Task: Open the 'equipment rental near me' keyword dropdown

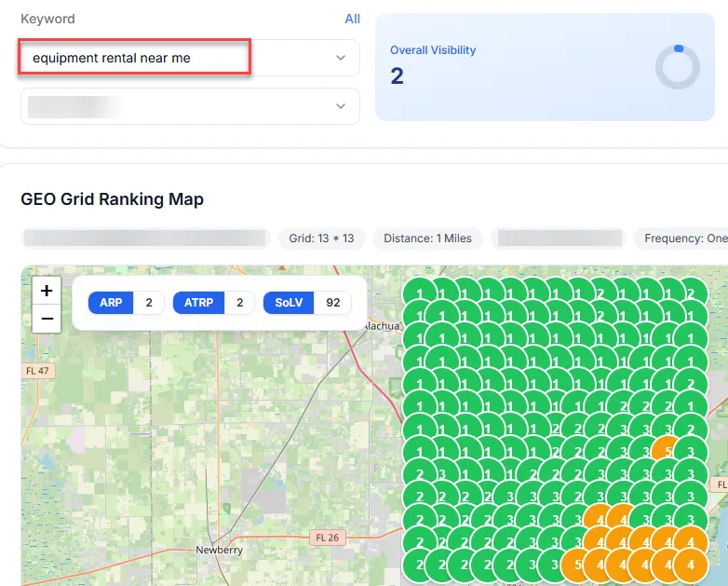Action: tap(190, 58)
